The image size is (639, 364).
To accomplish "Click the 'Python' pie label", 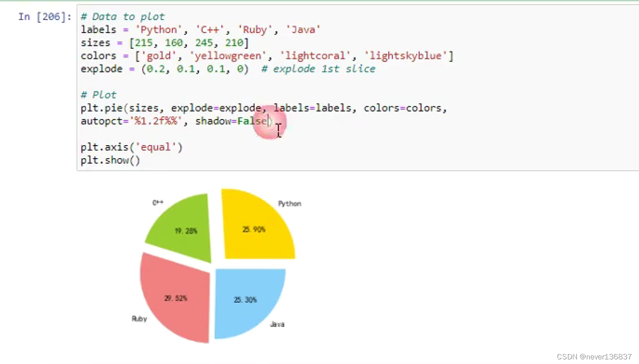I will tap(289, 204).
